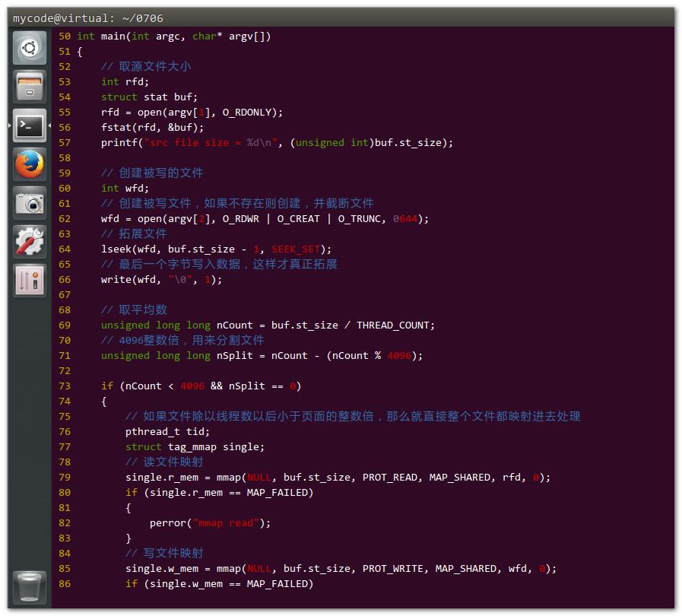The height and width of the screenshot is (616, 682).
Task: Click the printf format string on line 57
Action: [x=208, y=142]
